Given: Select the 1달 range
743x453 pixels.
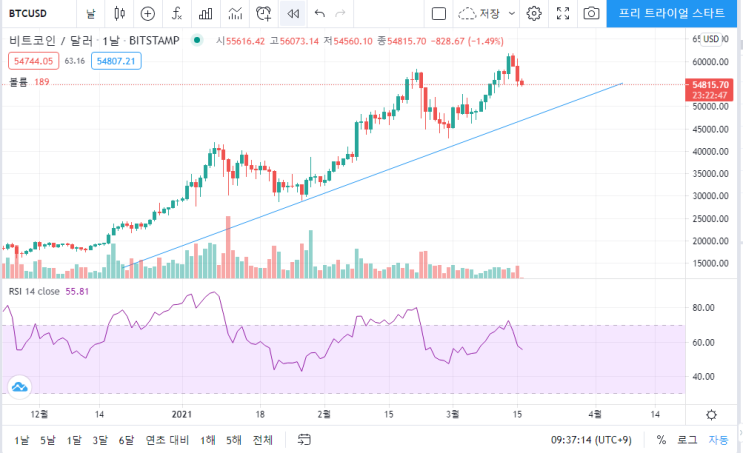Looking at the screenshot, I should click(x=74, y=440).
